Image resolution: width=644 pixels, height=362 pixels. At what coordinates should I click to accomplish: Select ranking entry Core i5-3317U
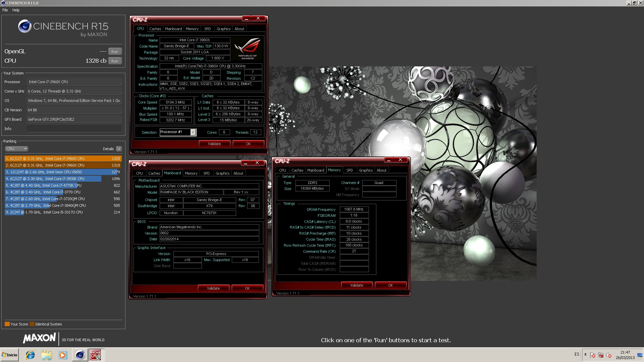(x=63, y=212)
